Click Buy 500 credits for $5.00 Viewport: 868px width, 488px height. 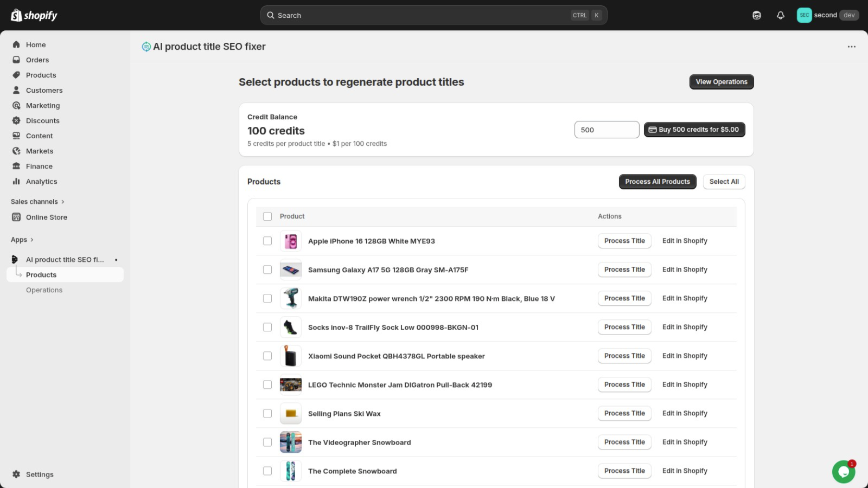pos(694,130)
